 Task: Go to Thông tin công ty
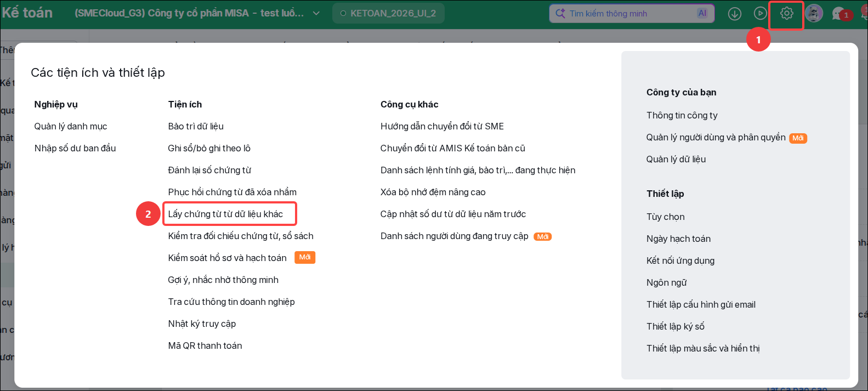pyautogui.click(x=682, y=115)
